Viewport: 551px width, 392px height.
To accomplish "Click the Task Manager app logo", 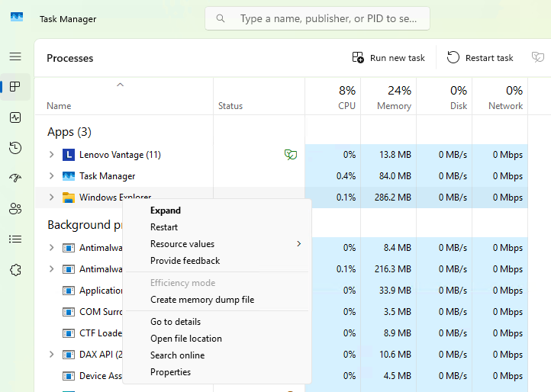I will pyautogui.click(x=17, y=17).
